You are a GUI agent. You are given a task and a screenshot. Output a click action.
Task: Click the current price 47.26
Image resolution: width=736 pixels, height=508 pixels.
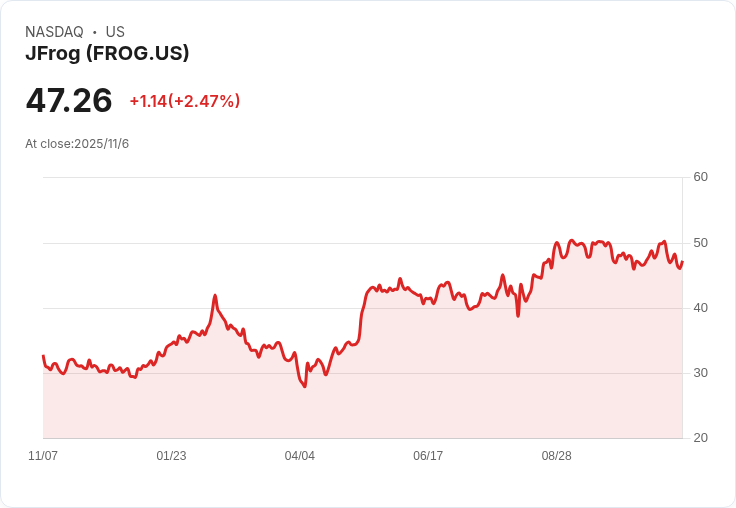pos(69,101)
